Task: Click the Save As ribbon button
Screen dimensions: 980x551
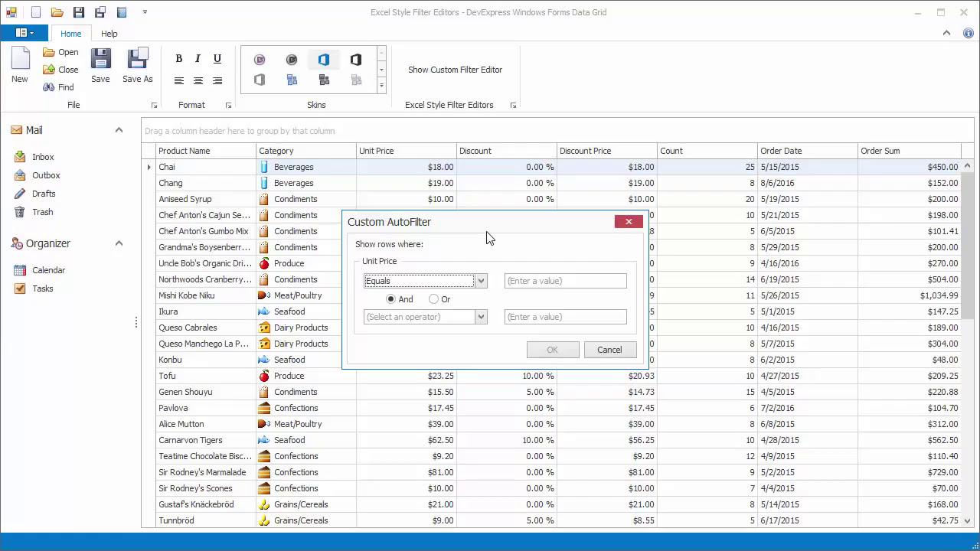Action: click(x=138, y=65)
